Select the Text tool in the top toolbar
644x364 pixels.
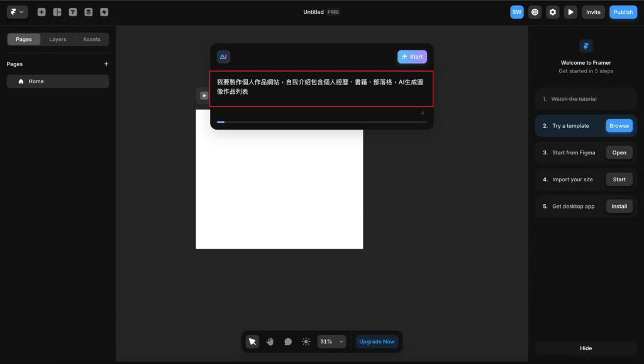coord(73,12)
